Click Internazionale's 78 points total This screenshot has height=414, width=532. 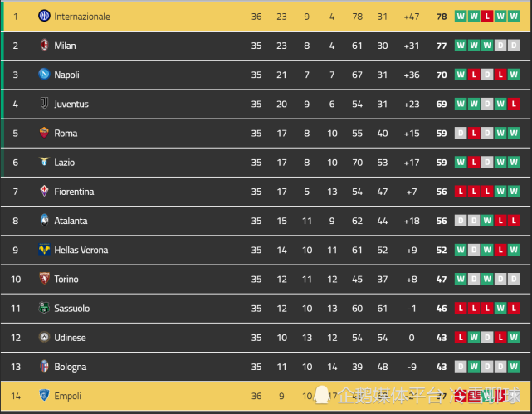442,17
